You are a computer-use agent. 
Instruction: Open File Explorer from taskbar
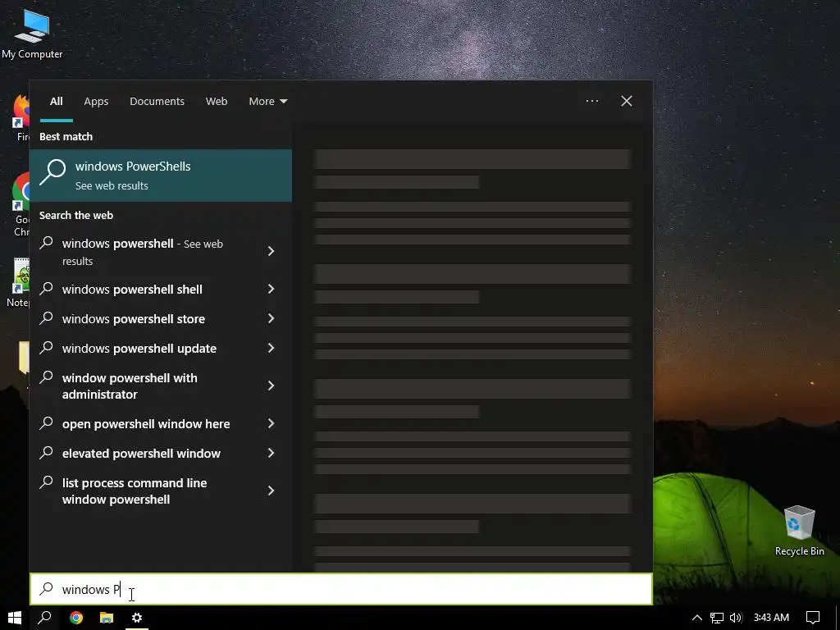pos(107,618)
